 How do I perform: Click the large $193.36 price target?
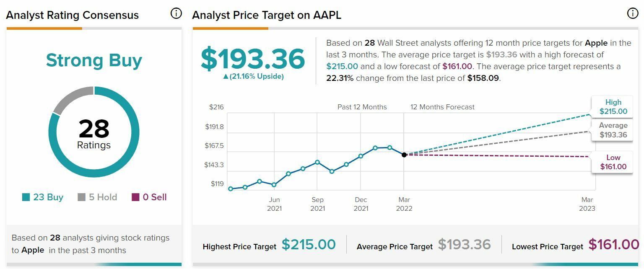click(x=252, y=59)
